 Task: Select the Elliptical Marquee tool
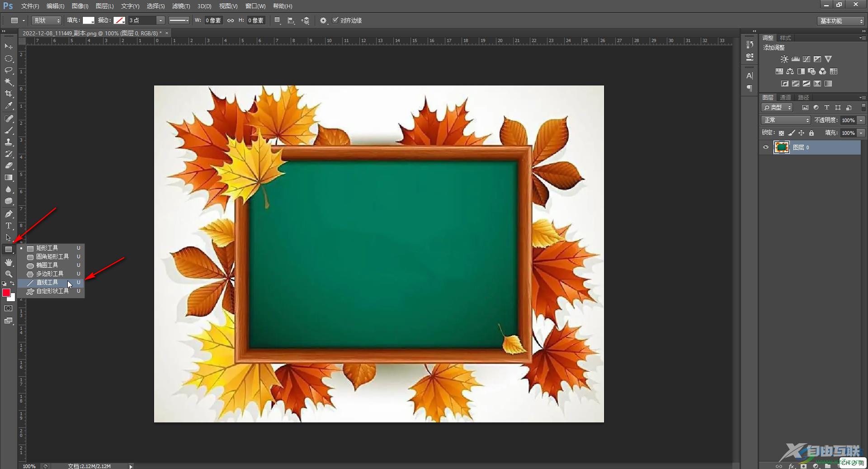[x=9, y=58]
